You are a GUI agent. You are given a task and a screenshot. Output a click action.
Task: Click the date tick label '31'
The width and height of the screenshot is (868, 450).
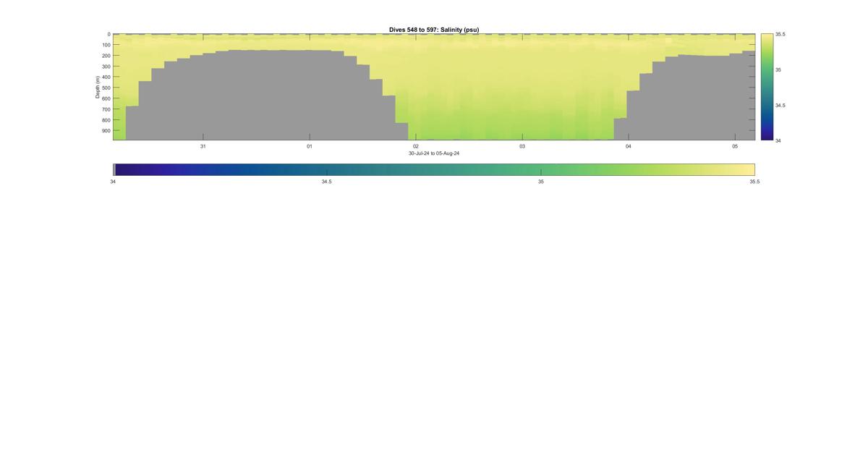point(203,146)
